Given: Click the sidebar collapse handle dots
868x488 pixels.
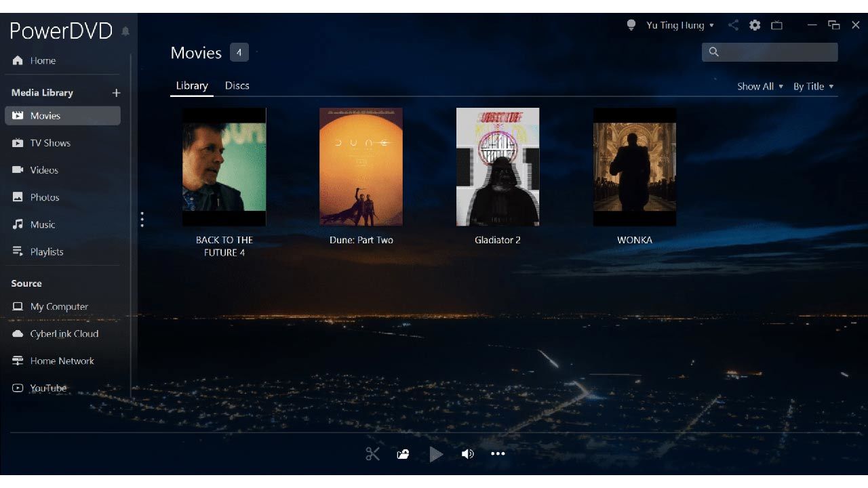Looking at the screenshot, I should point(142,220).
